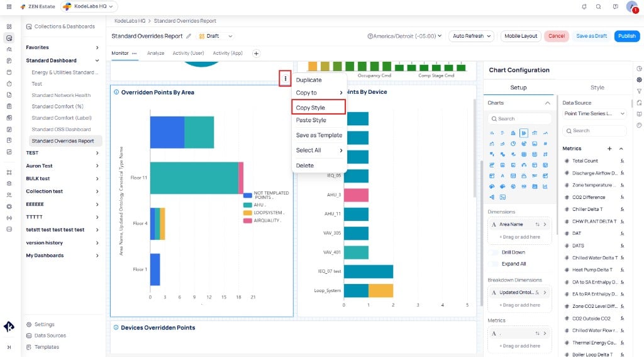Select the '#' number chart type icon
The image size is (644, 357).
tap(545, 144)
